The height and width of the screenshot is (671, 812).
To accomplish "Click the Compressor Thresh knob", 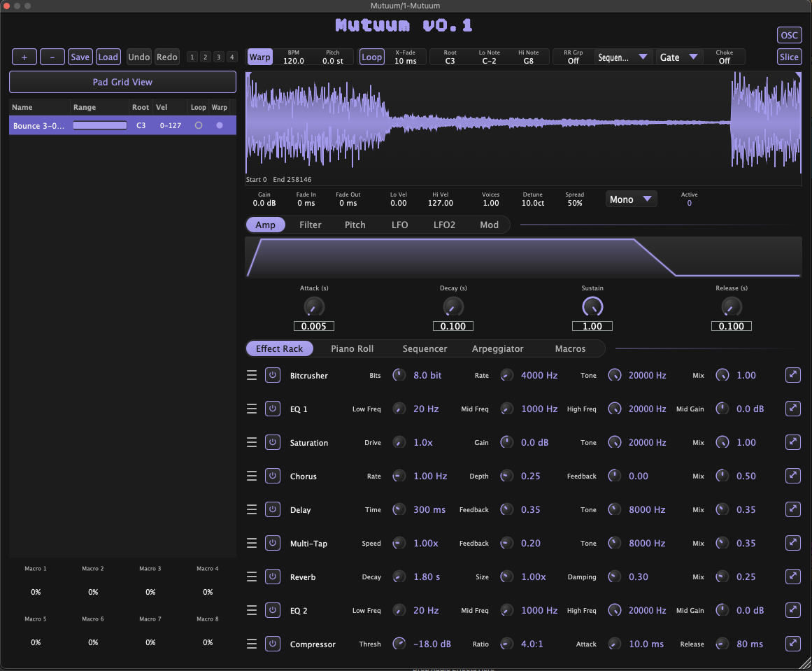I will coord(399,644).
